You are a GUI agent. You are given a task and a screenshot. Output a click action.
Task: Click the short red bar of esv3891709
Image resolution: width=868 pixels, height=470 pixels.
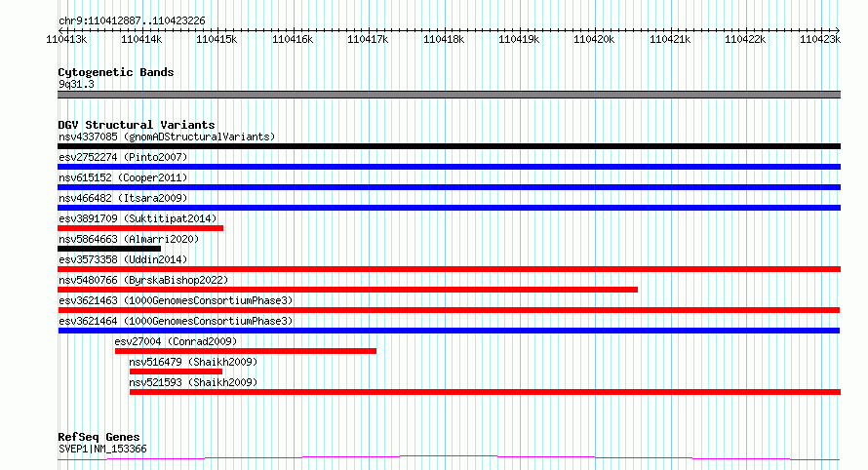(140, 228)
